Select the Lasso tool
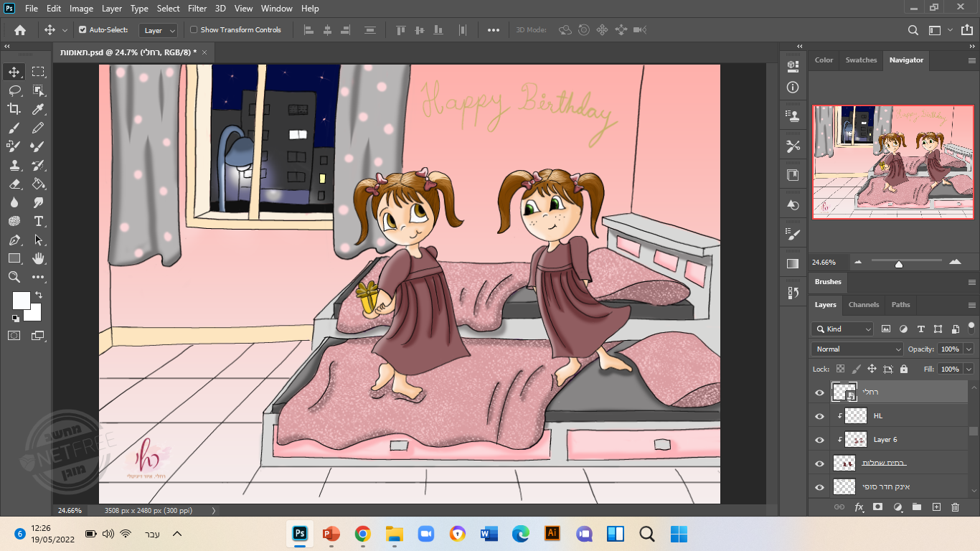Image resolution: width=980 pixels, height=551 pixels. [14, 90]
